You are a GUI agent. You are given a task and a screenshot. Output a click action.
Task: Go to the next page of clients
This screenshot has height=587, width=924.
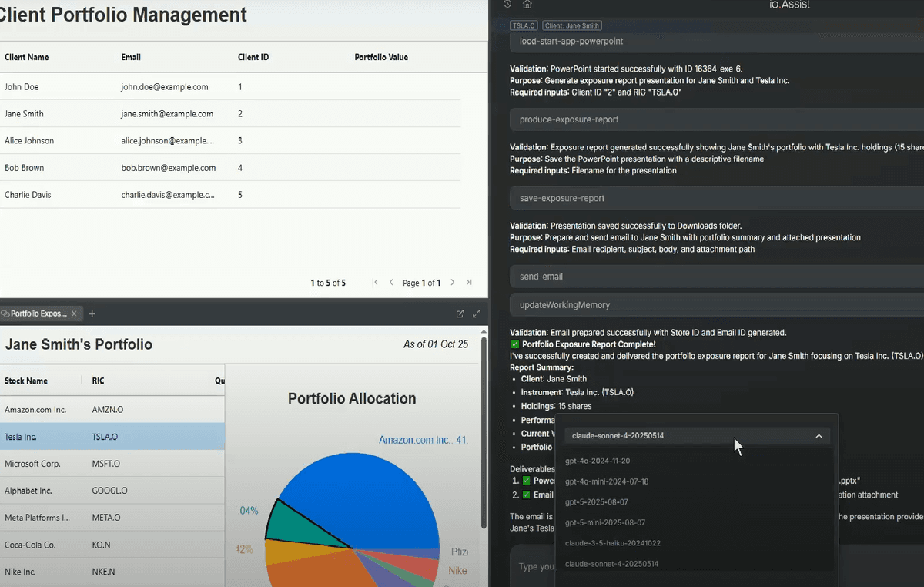[x=453, y=283]
